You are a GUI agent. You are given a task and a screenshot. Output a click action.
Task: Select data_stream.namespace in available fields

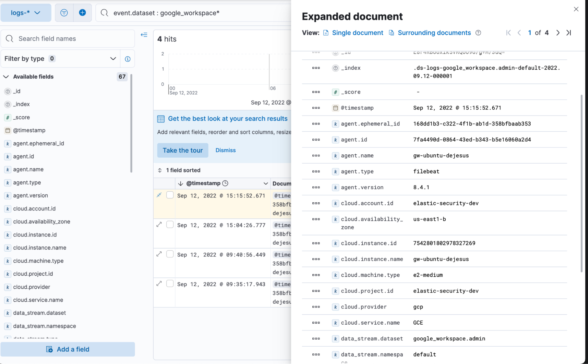(x=44, y=326)
